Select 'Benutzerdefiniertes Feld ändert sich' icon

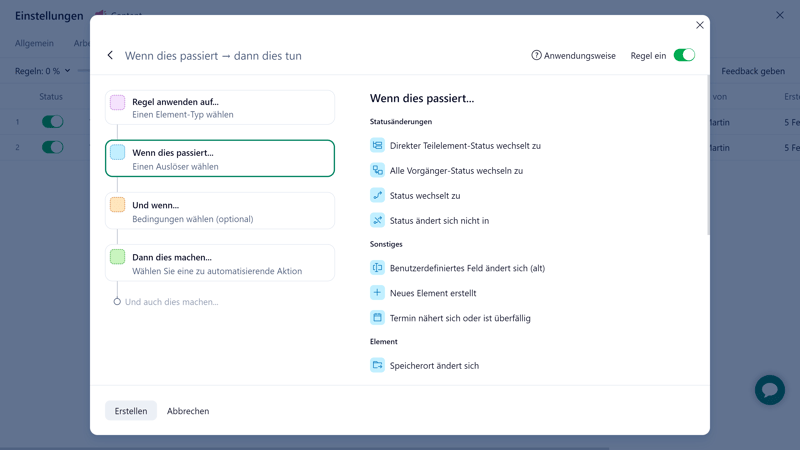[x=377, y=268]
